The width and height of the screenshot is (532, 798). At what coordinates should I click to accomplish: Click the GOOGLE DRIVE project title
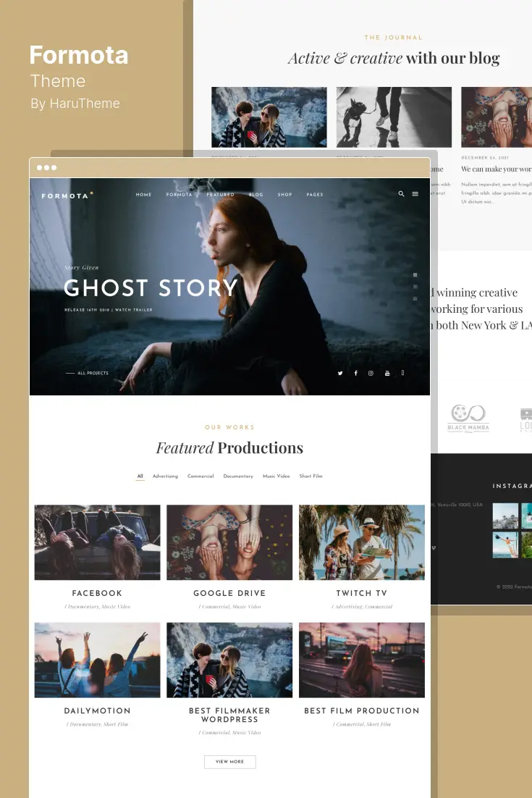(229, 593)
